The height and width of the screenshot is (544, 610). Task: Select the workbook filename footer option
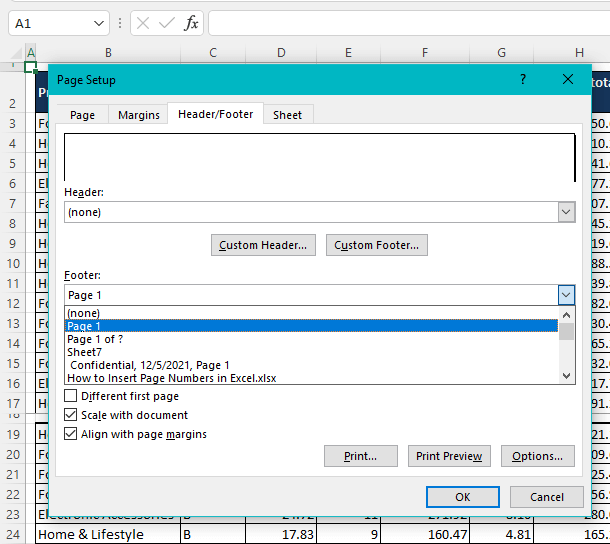pos(311,378)
